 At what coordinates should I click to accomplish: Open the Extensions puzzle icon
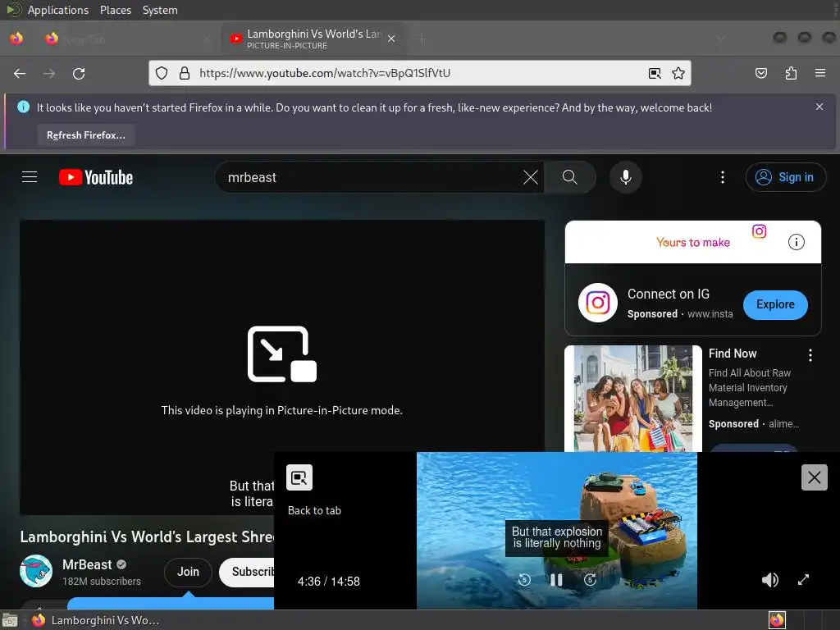pos(791,73)
